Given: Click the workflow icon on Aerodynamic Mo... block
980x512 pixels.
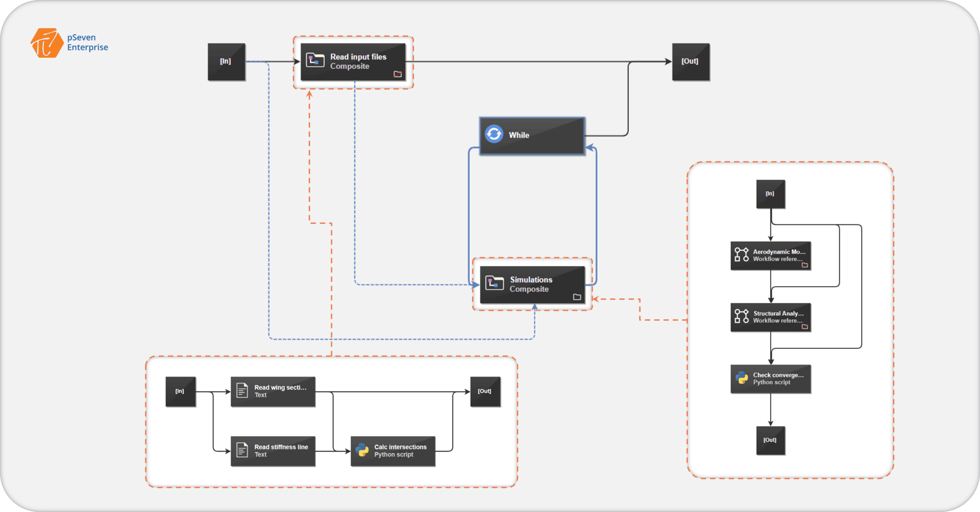Looking at the screenshot, I should coord(742,254).
